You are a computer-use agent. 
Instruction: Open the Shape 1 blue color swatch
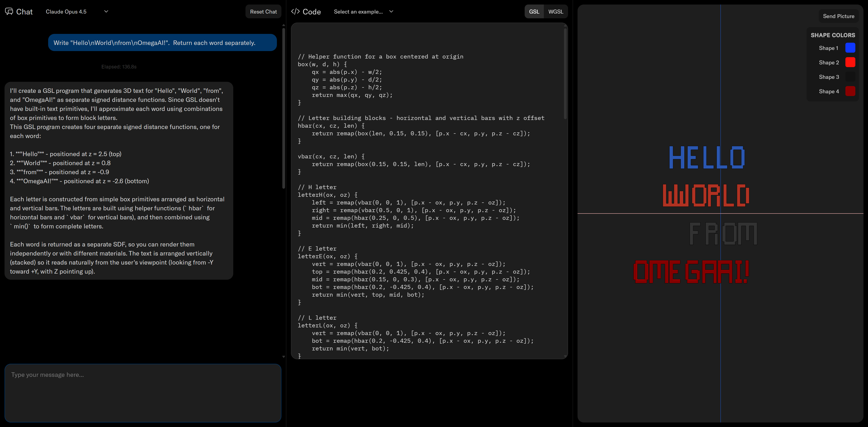click(x=850, y=48)
